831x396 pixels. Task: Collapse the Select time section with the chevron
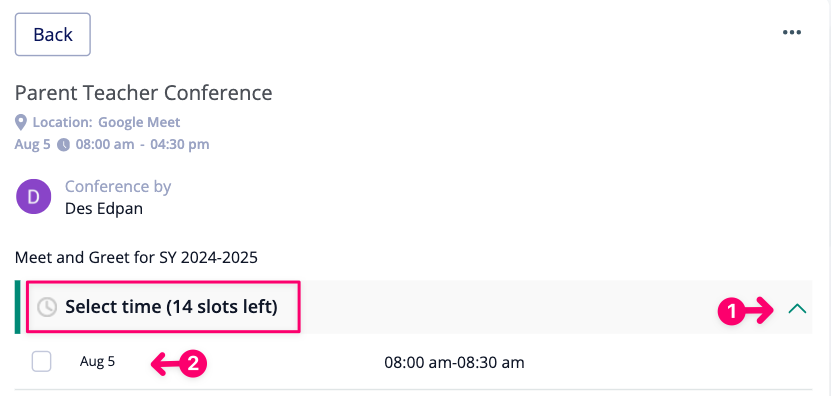797,309
